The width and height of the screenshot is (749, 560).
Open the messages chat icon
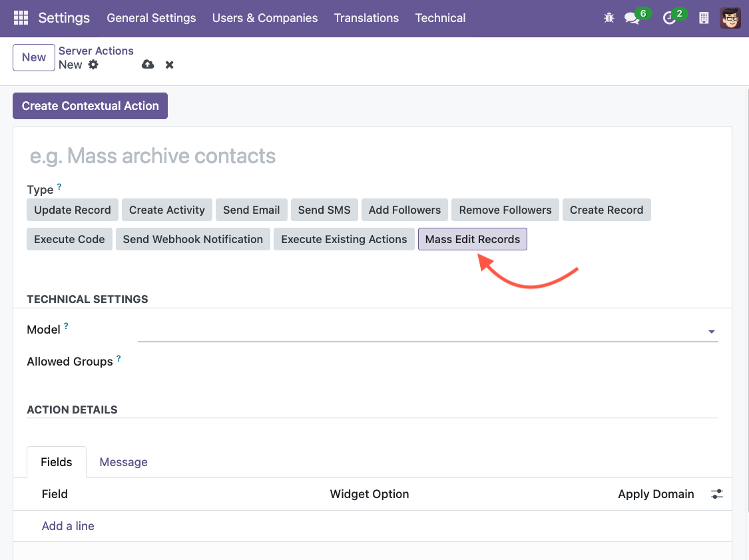point(632,18)
